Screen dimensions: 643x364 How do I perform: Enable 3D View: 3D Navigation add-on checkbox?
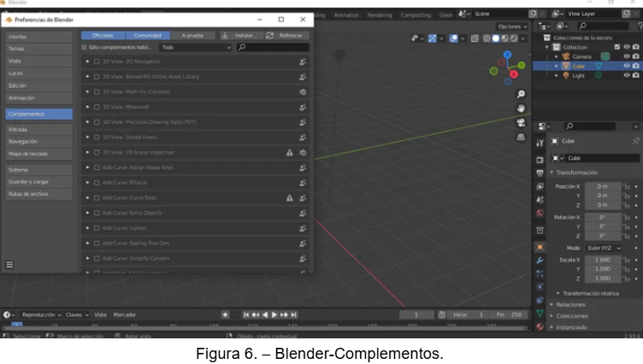click(97, 62)
